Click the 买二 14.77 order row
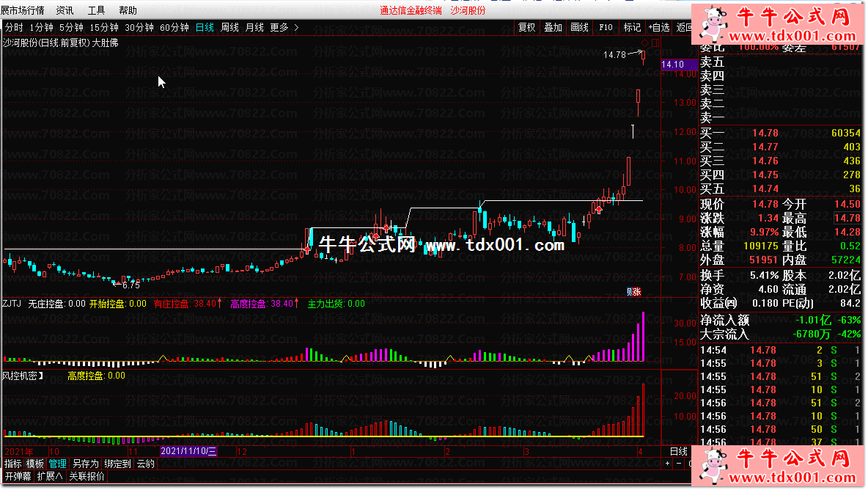Image resolution: width=868 pixels, height=490 pixels. coord(781,147)
